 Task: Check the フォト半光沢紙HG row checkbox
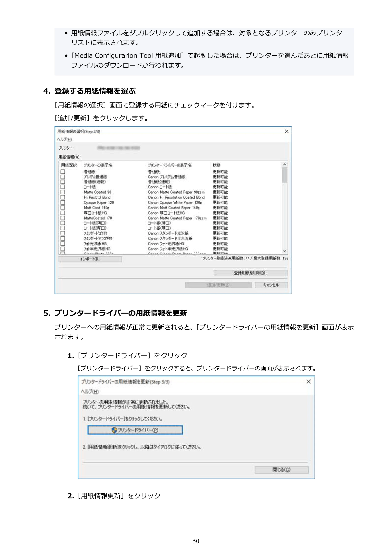[x=63, y=249]
